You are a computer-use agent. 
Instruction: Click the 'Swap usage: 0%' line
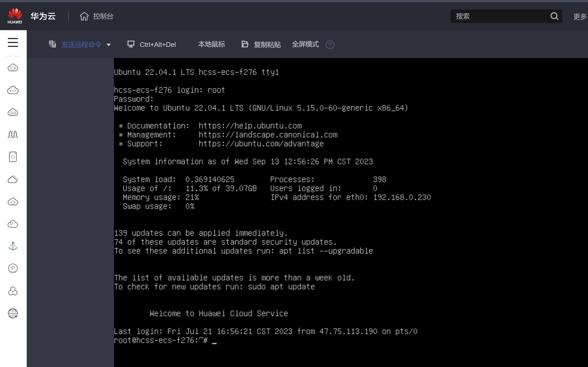[159, 206]
